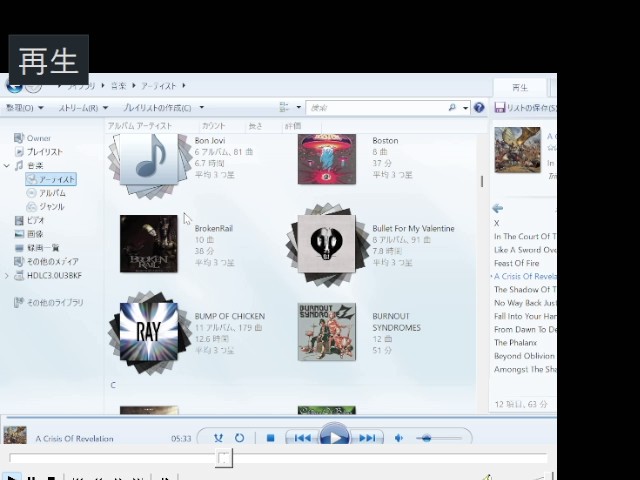This screenshot has height=480, width=640.
Task: Play 'Feast Of Fire' from the playlist
Action: click(516, 263)
